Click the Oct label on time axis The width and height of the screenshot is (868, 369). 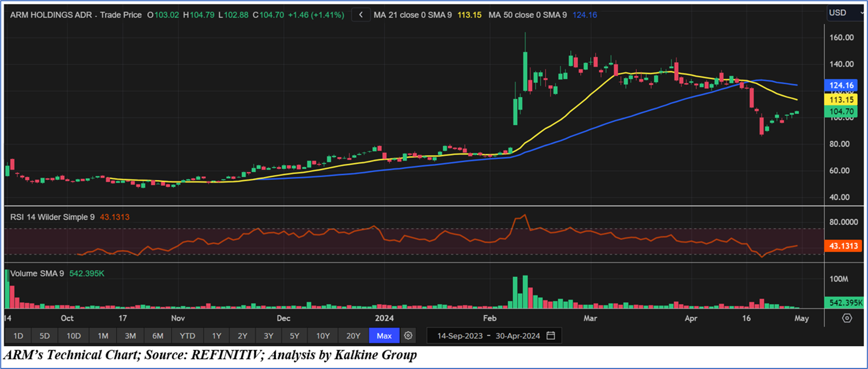[x=67, y=318]
